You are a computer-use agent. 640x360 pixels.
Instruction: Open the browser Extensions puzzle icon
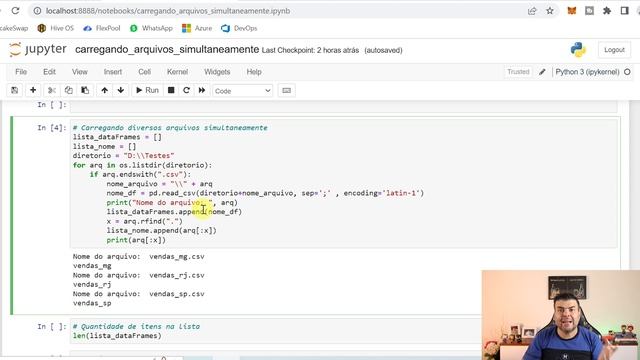[x=607, y=11]
